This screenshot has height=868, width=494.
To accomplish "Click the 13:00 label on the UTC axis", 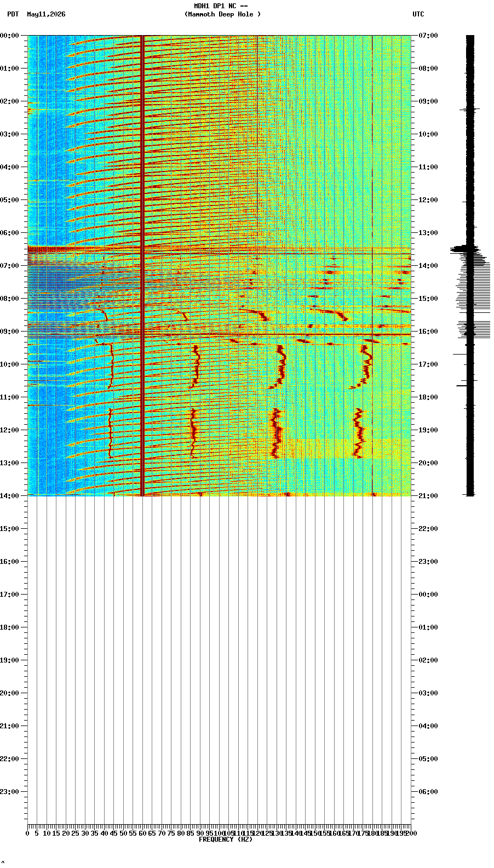I will pyautogui.click(x=428, y=233).
